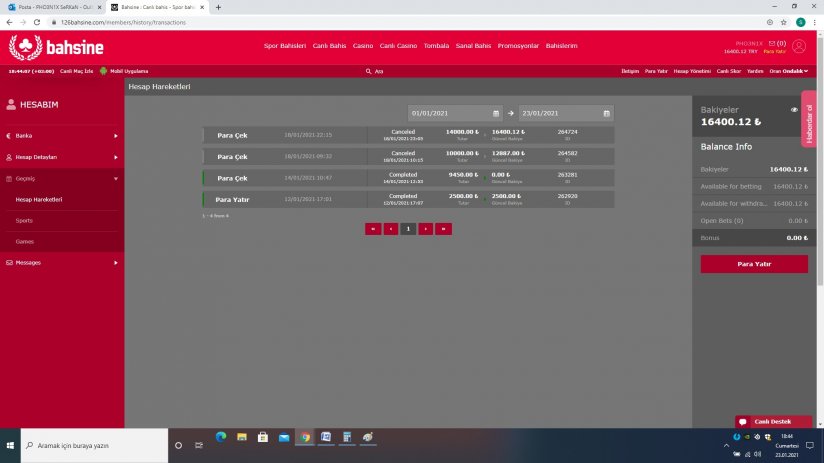Select the Para Çek row with ID 264724

click(x=408, y=135)
